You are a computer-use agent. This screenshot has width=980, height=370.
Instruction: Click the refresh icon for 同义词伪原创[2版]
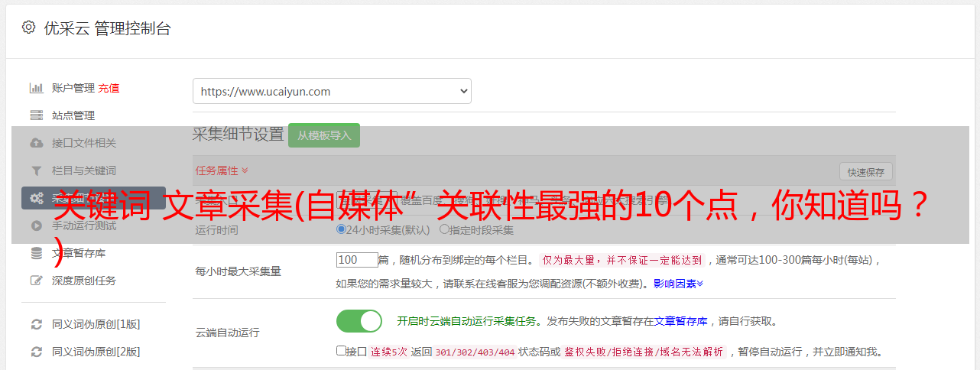(x=36, y=352)
